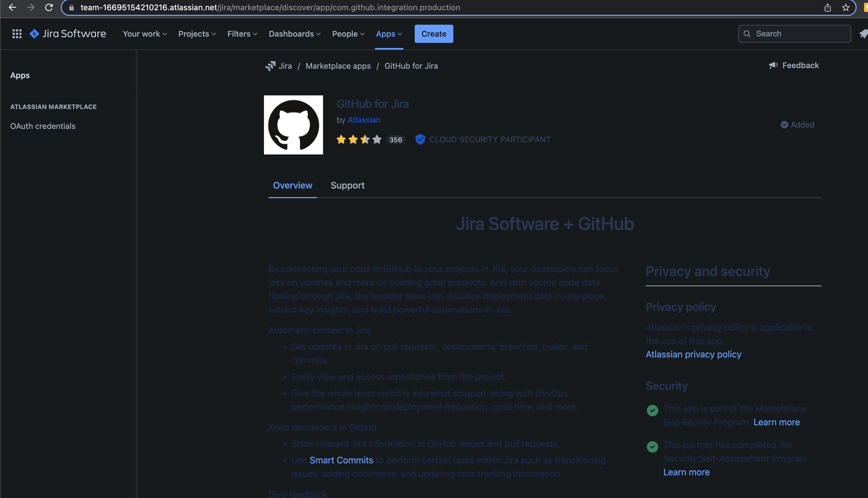
Task: Switch to the Support tab
Action: click(347, 185)
